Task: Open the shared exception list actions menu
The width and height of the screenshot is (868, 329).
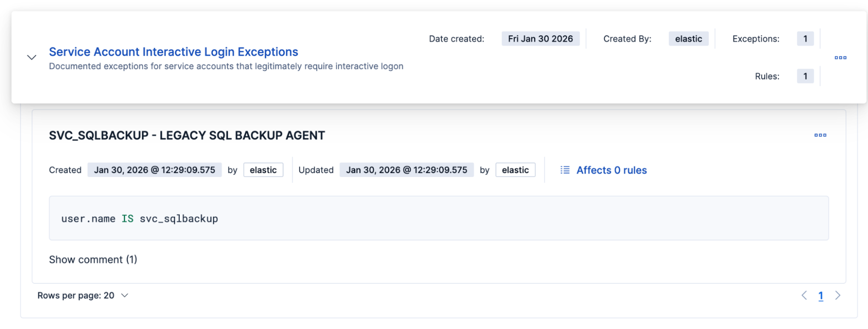Action: 840,57
